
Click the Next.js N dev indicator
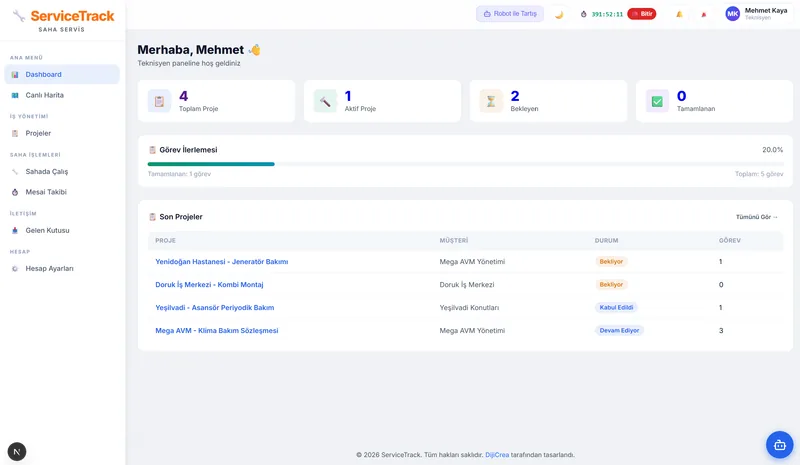click(17, 452)
